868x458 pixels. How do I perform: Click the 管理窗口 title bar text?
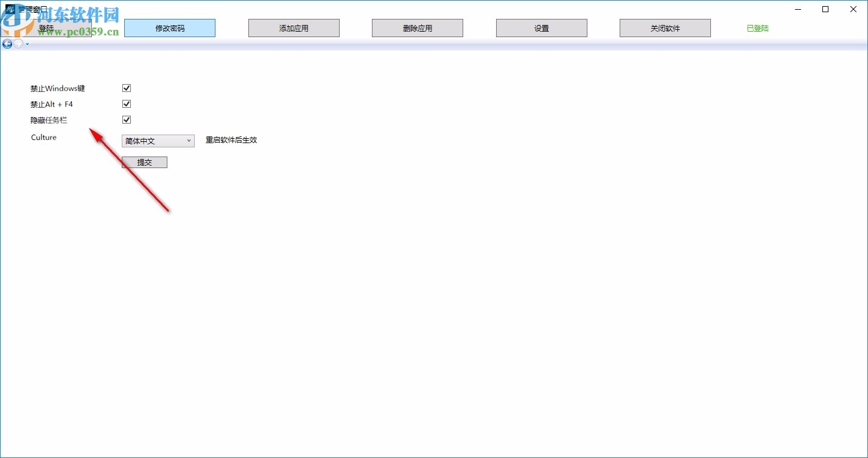click(x=32, y=8)
